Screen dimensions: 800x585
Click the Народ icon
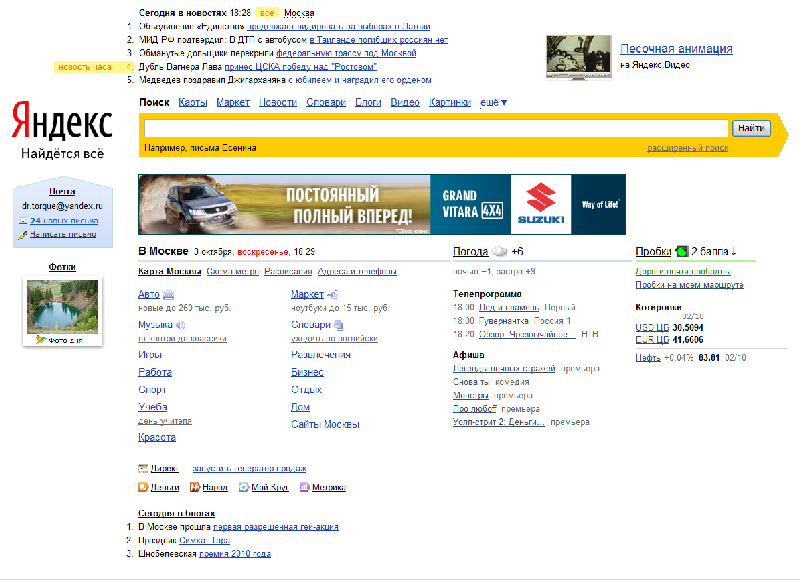point(195,488)
